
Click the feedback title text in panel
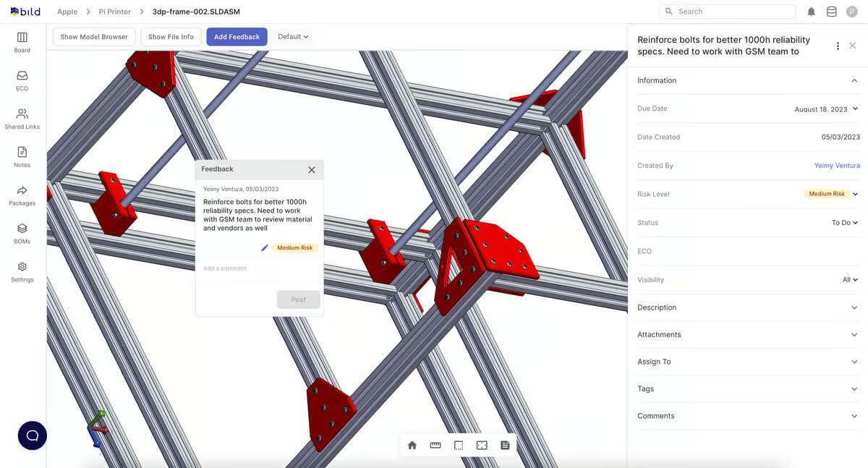coord(723,46)
